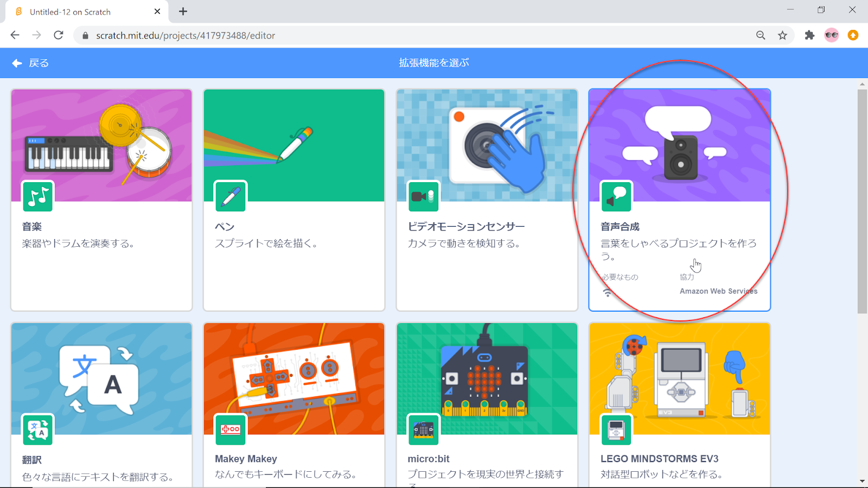
Task: Select the micro:bit title text
Action: [x=429, y=459]
